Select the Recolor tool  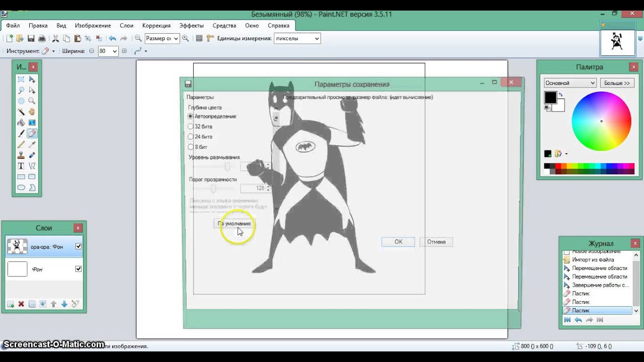32,155
